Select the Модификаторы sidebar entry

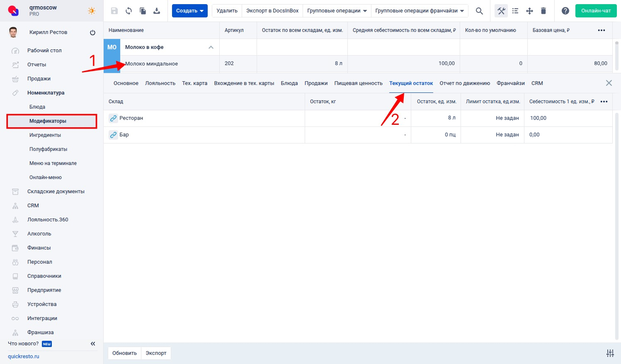48,121
